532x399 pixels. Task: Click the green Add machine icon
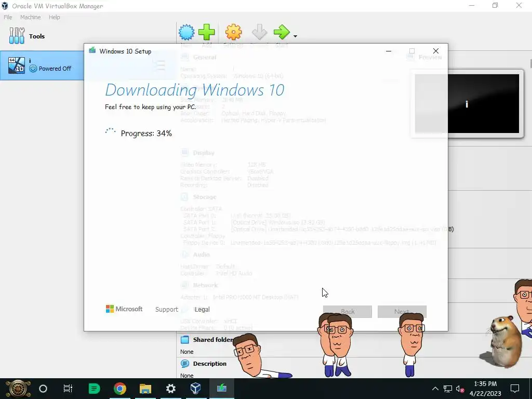(x=206, y=32)
